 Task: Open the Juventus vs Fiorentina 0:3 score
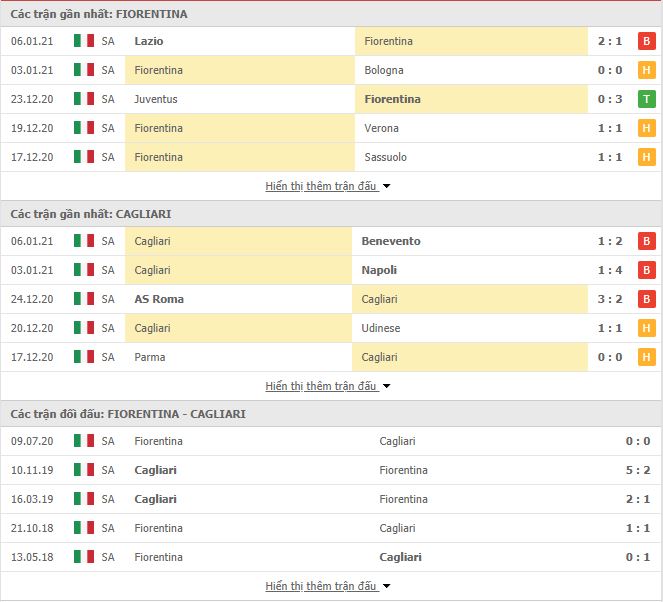click(x=610, y=99)
